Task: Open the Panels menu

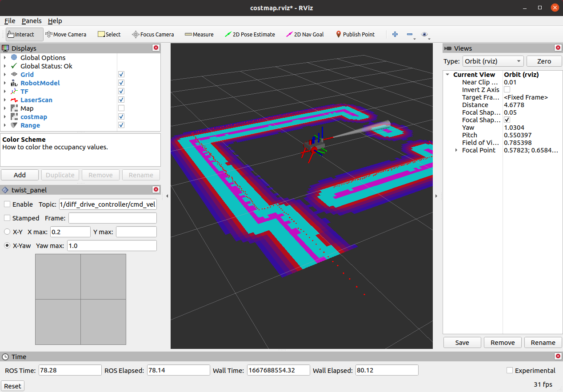Action: (x=31, y=21)
